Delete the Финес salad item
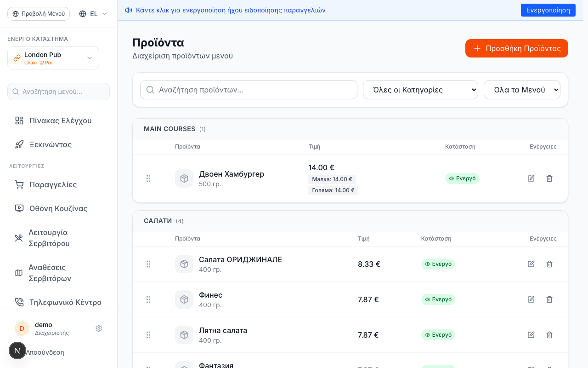The image size is (588, 368). coord(549,299)
